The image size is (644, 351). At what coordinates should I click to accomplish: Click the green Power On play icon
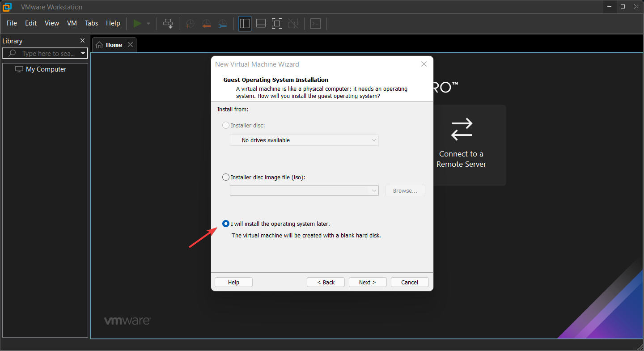pos(137,23)
